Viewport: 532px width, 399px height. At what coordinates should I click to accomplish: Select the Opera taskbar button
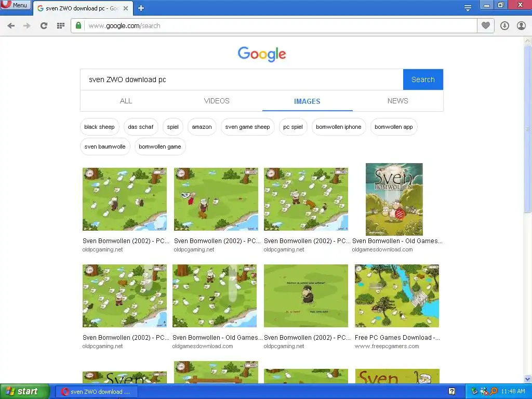(x=96, y=392)
